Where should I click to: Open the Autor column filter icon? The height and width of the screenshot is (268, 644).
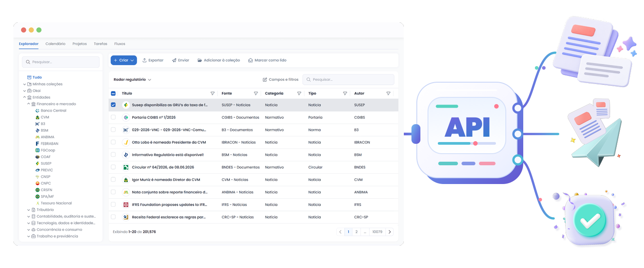coord(388,93)
